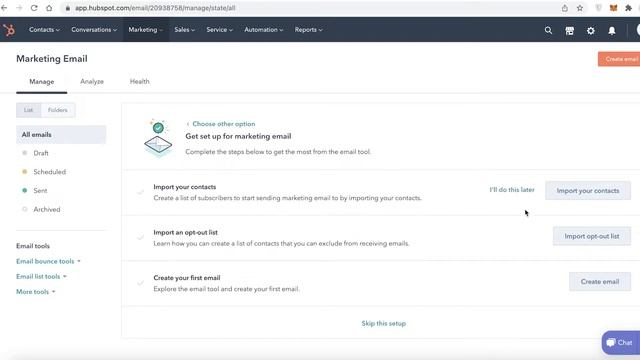Click the Get set up for marketing email heading
Viewport: 640px width, 360px height.
tap(238, 136)
